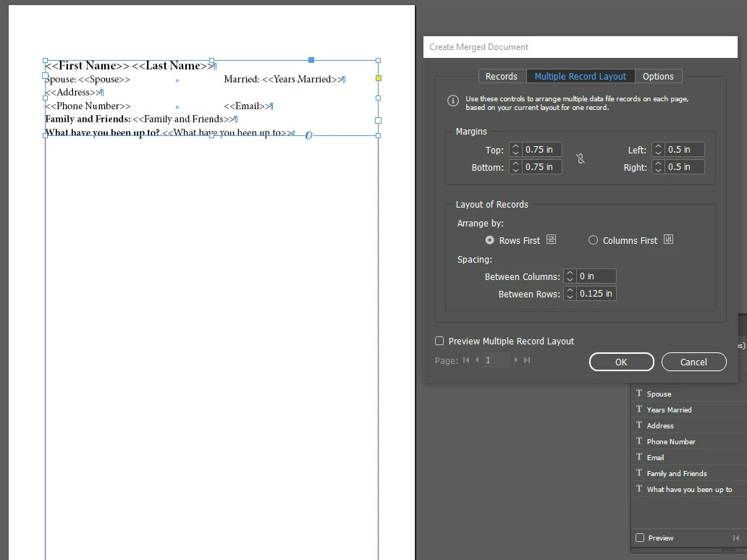This screenshot has height=560, width=747.
Task: Click the Page number field
Action: coord(497,360)
